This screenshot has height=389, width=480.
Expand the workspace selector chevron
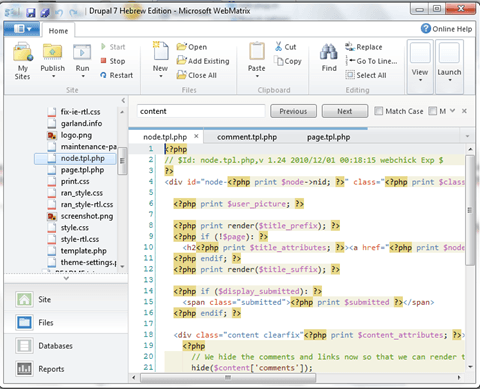click(x=66, y=278)
